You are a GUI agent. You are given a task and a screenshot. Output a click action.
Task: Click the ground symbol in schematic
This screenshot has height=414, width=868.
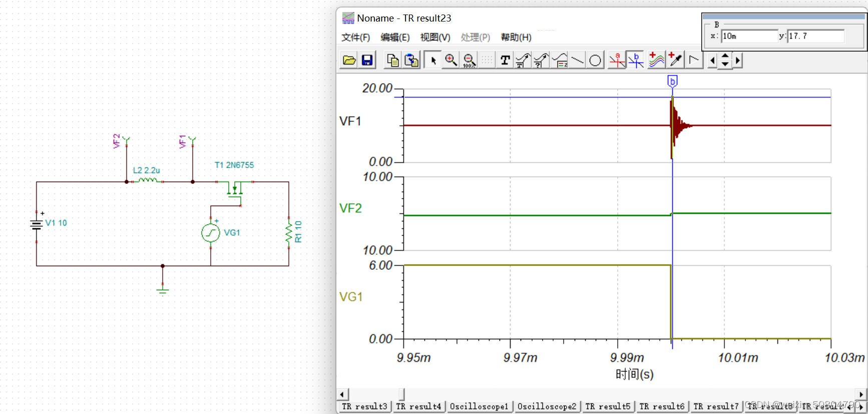[163, 289]
